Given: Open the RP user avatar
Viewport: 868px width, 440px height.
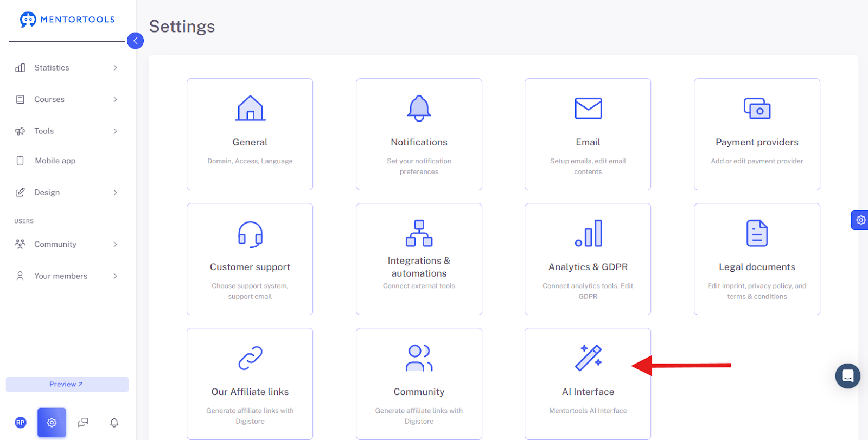Looking at the screenshot, I should click(21, 423).
